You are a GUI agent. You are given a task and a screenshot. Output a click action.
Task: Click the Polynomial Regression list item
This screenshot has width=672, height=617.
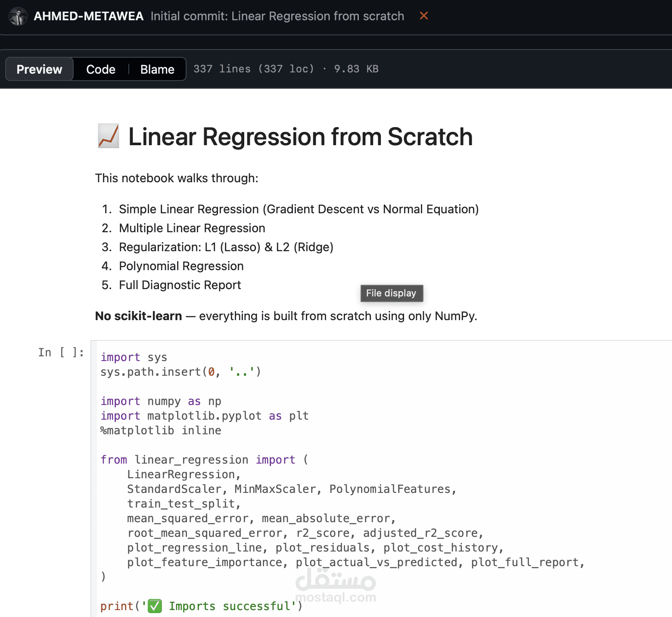click(181, 266)
